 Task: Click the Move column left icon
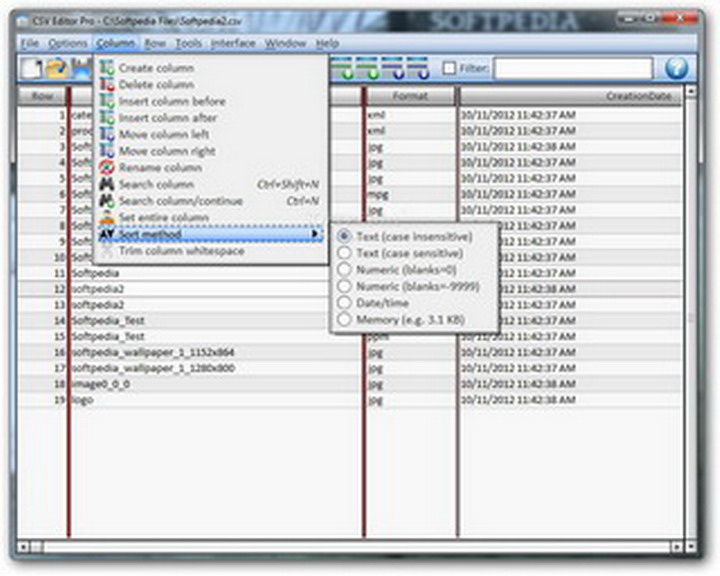pos(107,134)
